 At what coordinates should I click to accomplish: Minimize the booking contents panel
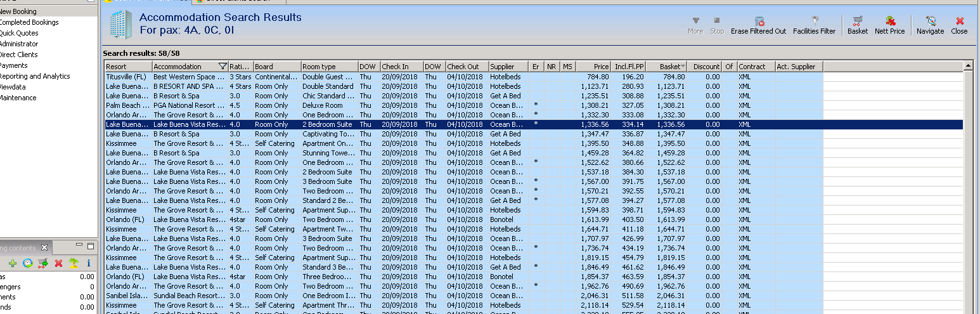pos(81,245)
